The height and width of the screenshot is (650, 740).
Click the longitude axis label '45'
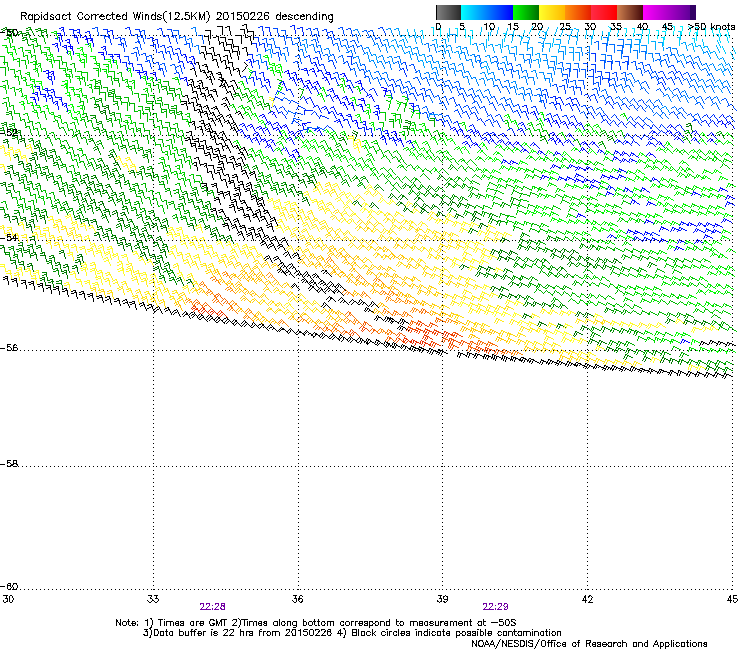point(732,599)
